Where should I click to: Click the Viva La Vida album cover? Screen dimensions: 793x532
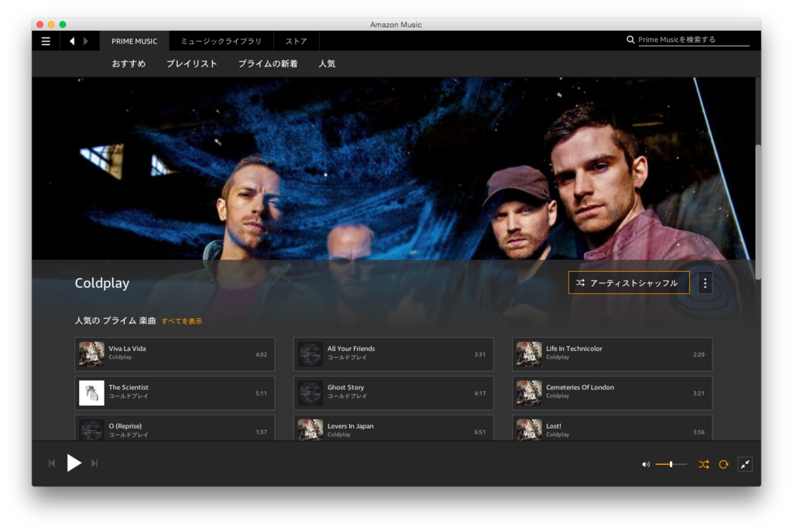tap(91, 354)
